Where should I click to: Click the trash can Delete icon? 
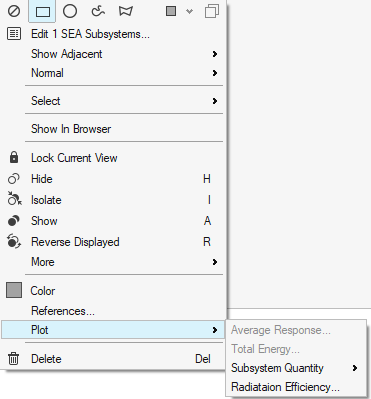click(x=14, y=359)
